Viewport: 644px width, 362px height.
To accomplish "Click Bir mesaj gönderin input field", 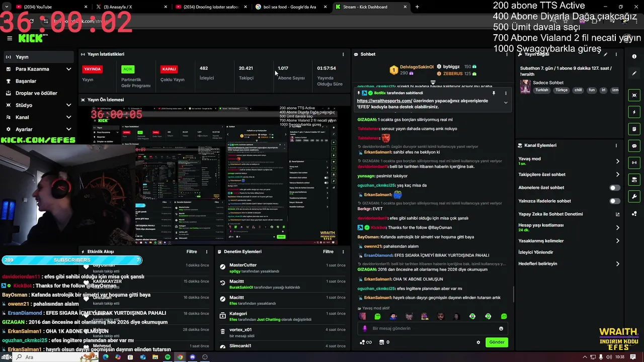I will (433, 328).
